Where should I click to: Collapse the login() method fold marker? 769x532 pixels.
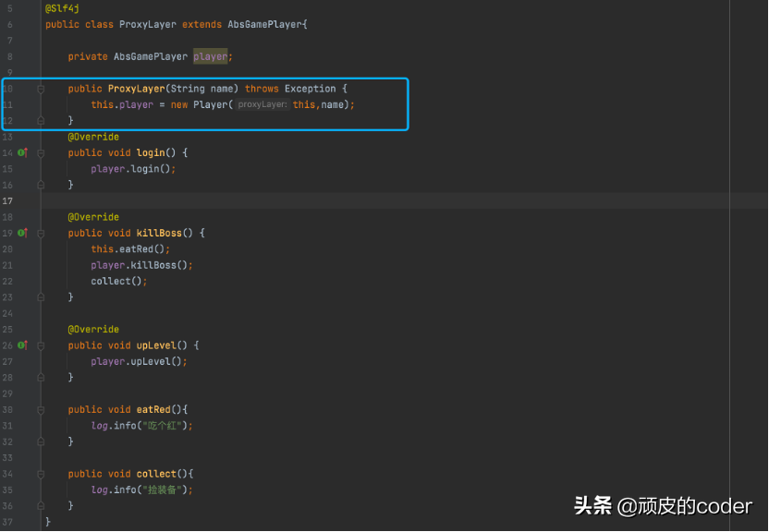[x=41, y=152]
